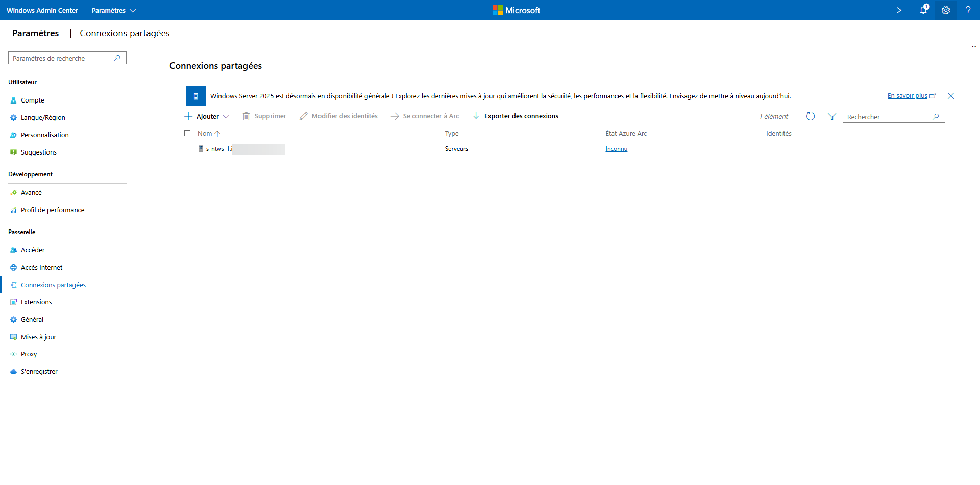Click the filter funnel icon
This screenshot has height=485, width=980.
tap(832, 117)
